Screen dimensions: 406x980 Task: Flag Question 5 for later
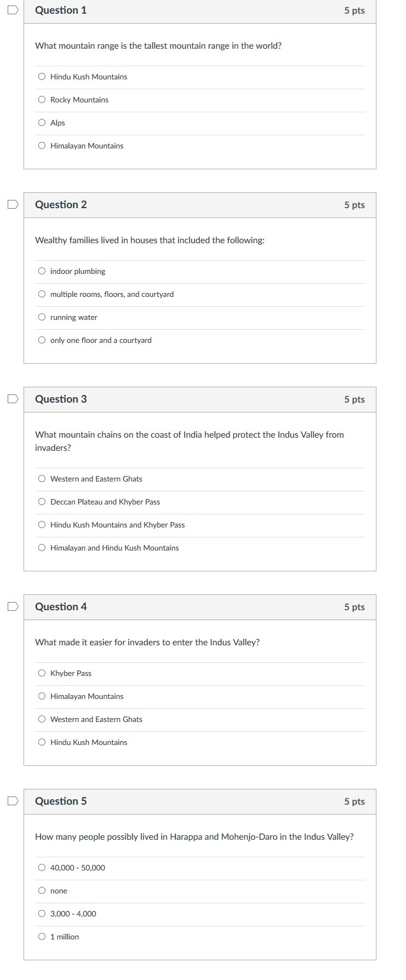click(x=13, y=801)
